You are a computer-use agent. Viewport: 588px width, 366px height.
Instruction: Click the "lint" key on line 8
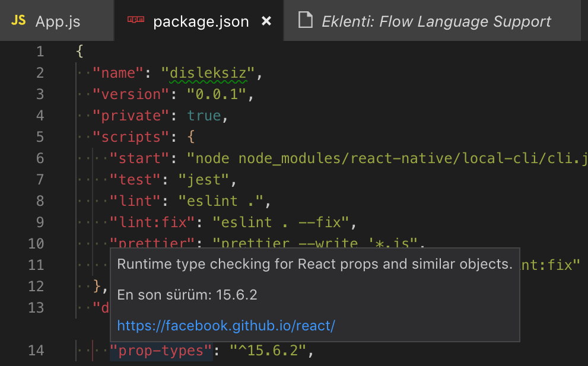135,201
